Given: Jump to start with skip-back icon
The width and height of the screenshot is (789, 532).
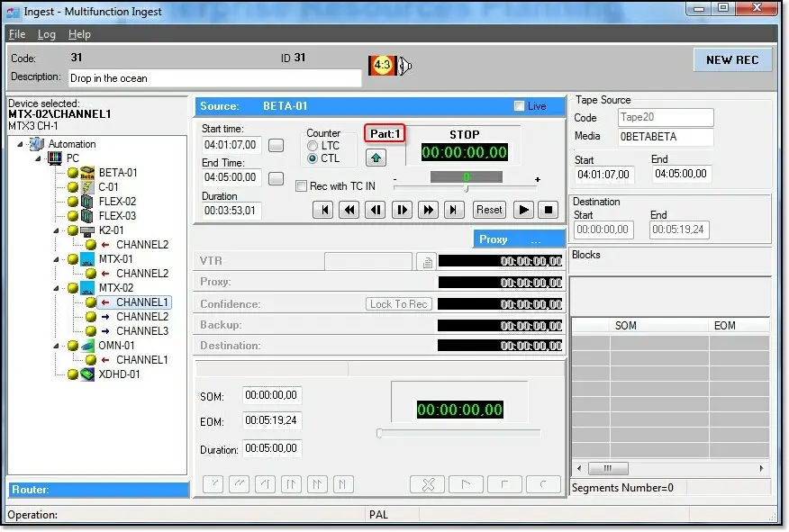Looking at the screenshot, I should click(322, 210).
